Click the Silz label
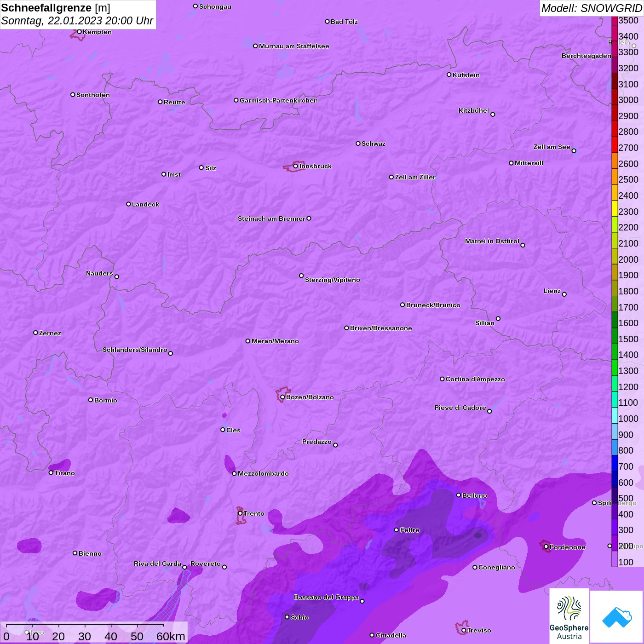This screenshot has width=644, height=644. click(211, 168)
